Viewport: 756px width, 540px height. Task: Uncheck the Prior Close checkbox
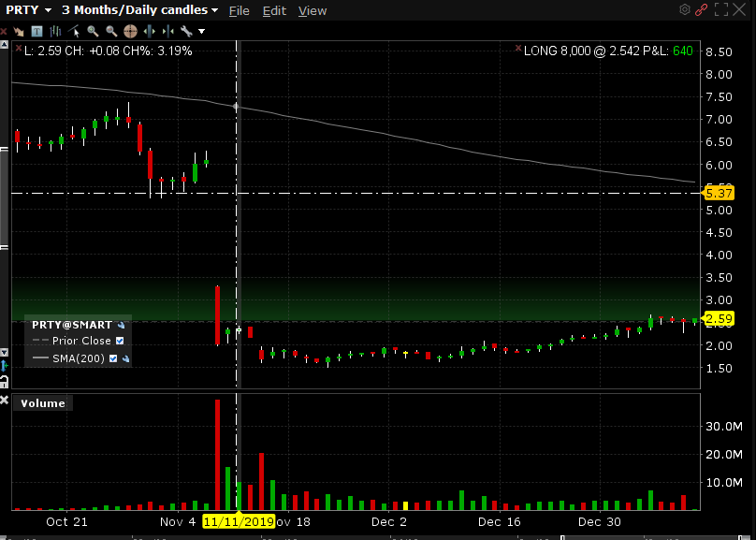[x=119, y=341]
